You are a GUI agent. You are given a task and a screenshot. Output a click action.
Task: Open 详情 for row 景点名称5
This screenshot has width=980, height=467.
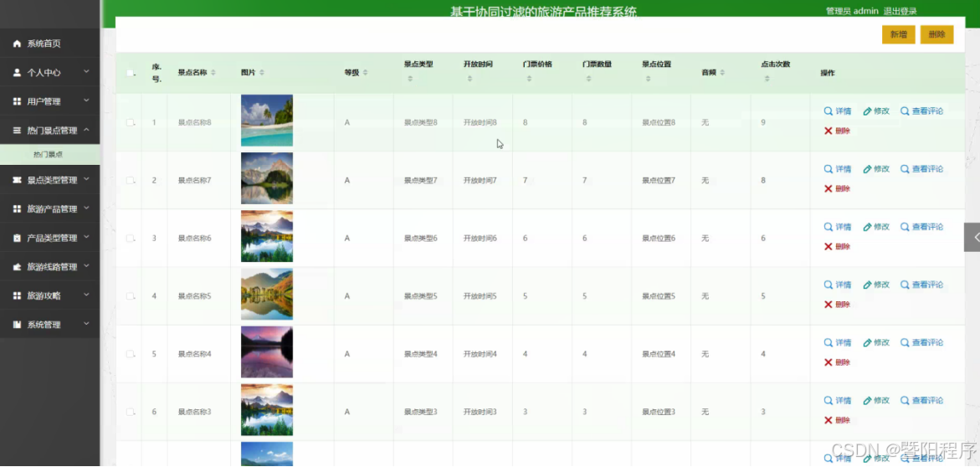click(x=838, y=285)
